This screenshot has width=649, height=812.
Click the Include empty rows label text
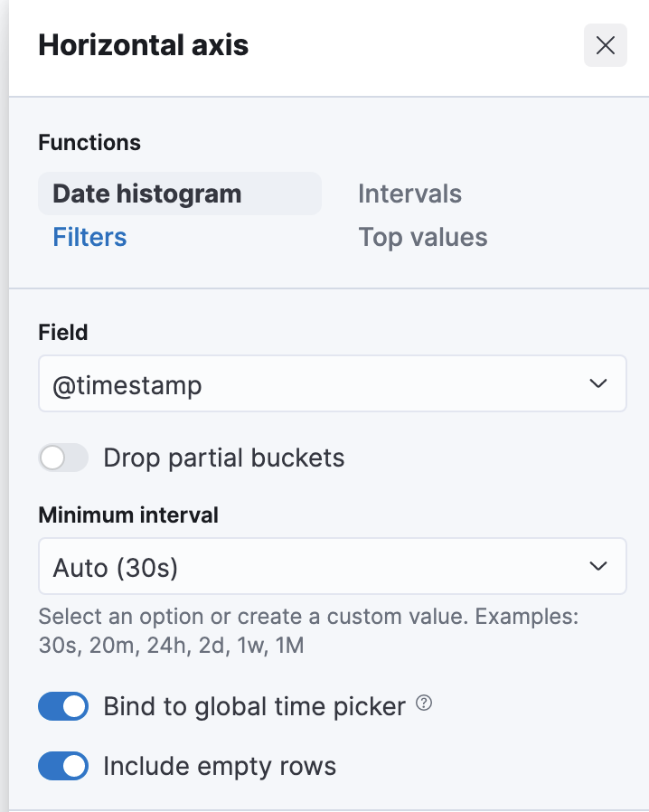click(x=220, y=767)
